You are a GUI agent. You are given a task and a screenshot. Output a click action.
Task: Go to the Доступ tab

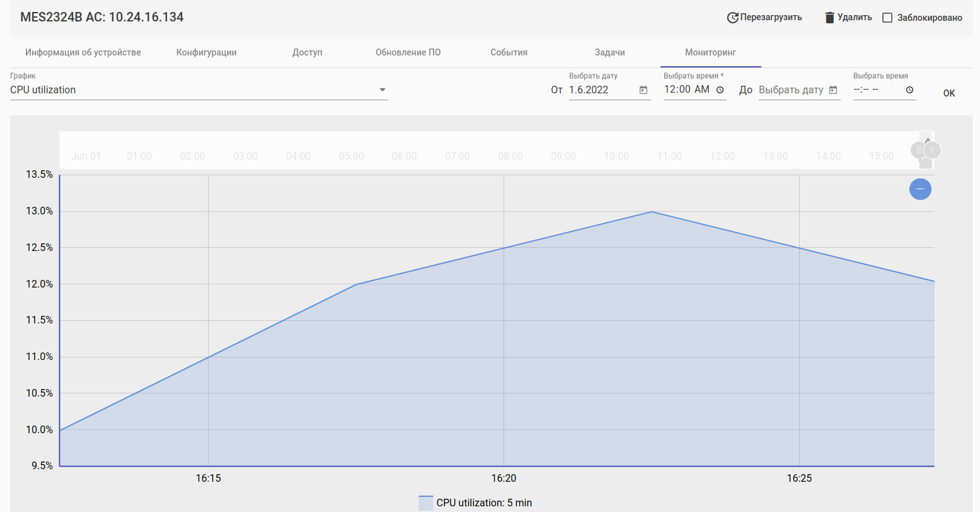coord(308,52)
